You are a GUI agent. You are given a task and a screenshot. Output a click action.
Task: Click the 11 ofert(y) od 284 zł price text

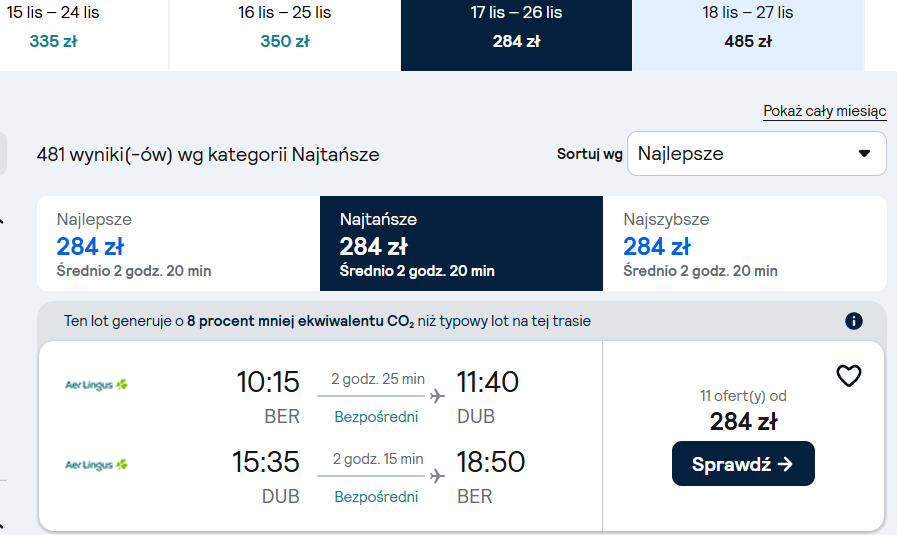[x=743, y=412]
